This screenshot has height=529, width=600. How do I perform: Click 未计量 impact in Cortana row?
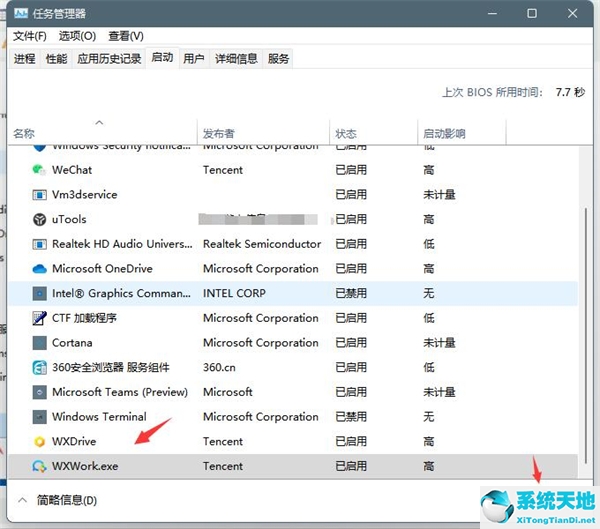pos(439,343)
